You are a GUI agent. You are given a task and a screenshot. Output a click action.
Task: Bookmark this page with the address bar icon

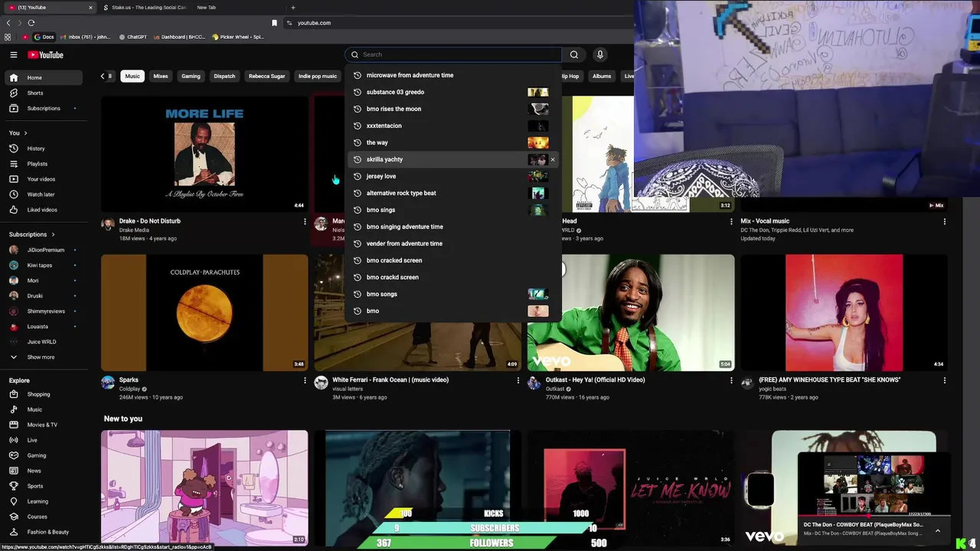(275, 23)
